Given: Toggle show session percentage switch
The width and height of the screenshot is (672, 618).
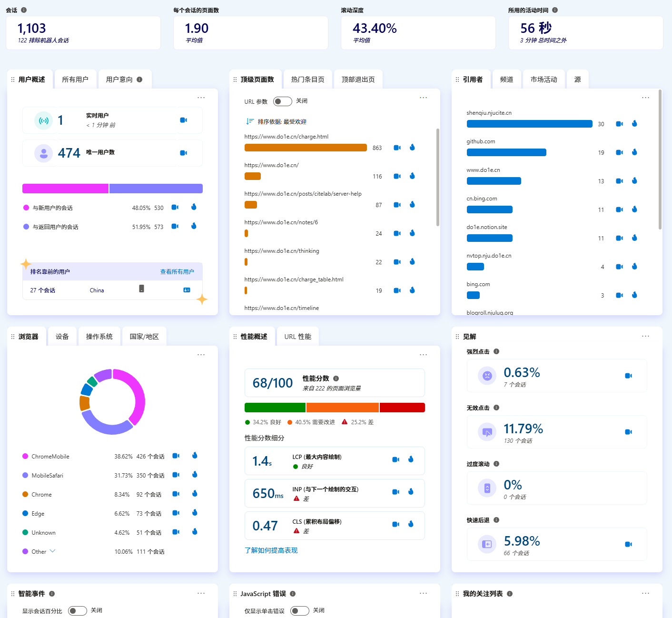Looking at the screenshot, I should 77,611.
